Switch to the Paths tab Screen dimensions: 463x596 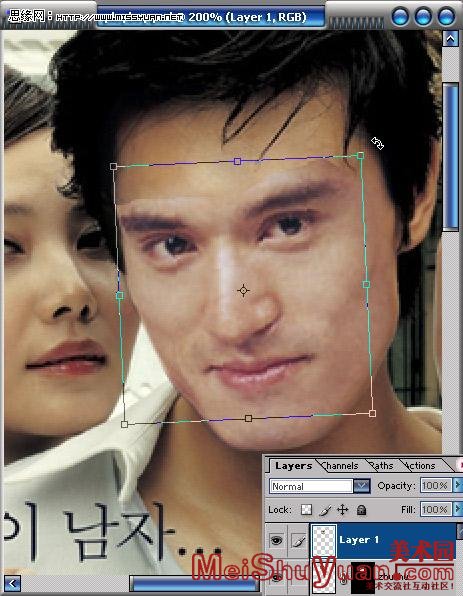[381, 466]
